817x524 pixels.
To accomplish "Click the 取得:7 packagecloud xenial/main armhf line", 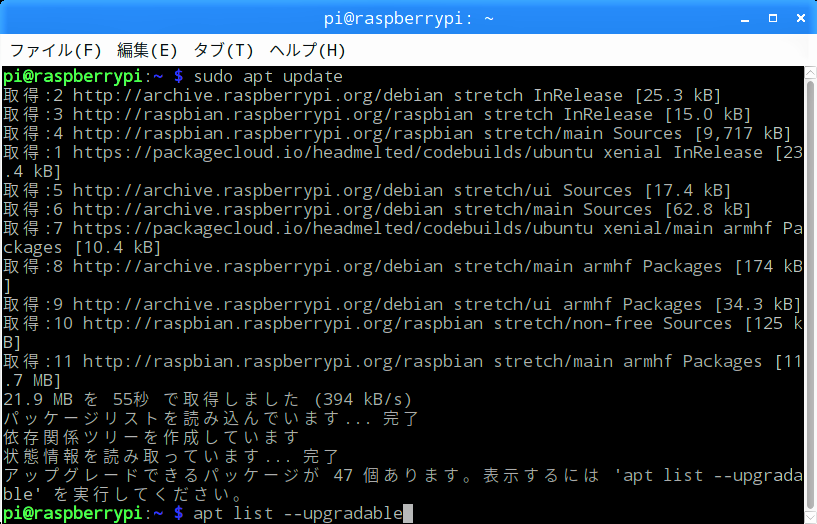I will click(x=402, y=238).
